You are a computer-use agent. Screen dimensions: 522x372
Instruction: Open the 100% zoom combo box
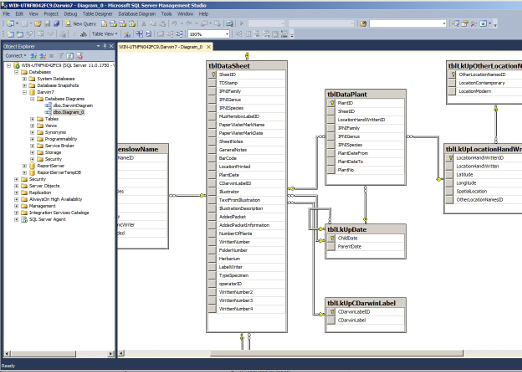pyautogui.click(x=209, y=34)
